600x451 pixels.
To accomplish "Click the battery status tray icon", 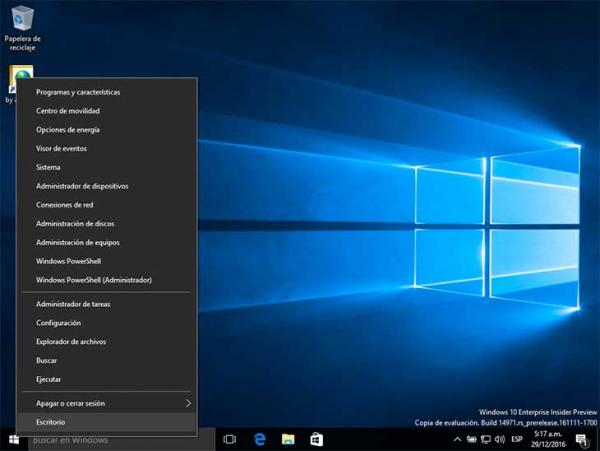I will [471, 439].
